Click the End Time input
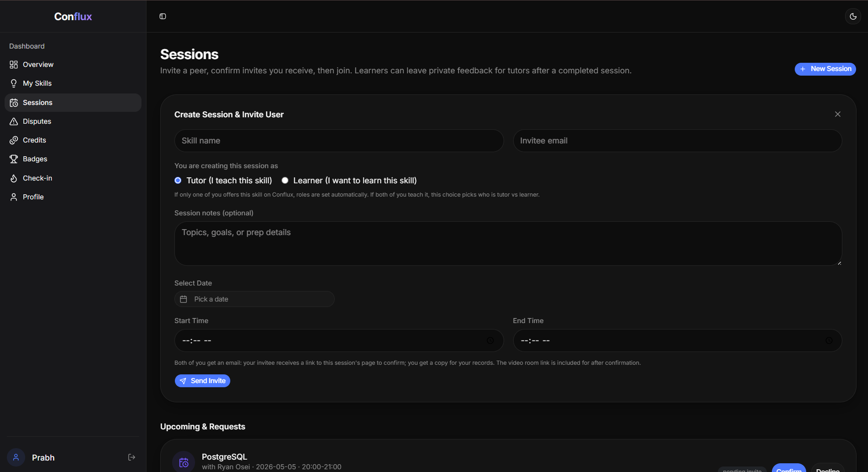The width and height of the screenshot is (868, 472). pyautogui.click(x=677, y=340)
